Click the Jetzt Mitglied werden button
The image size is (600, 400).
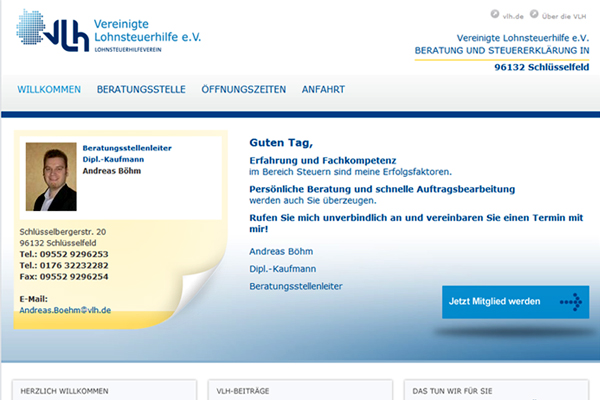(x=515, y=302)
